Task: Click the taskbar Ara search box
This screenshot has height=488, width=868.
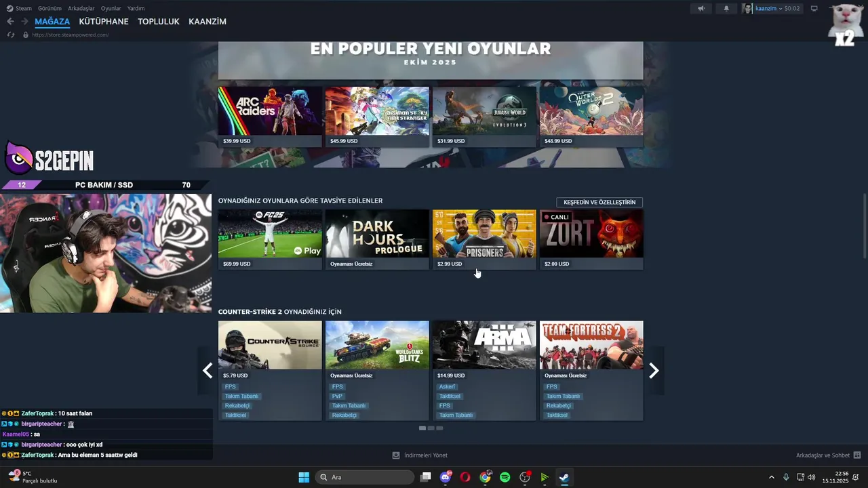Action: [x=366, y=477]
